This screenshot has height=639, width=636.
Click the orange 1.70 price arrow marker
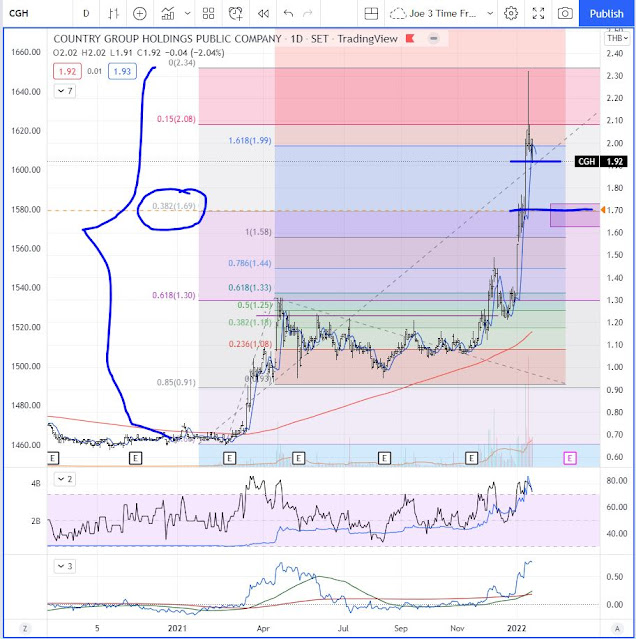tap(603, 210)
